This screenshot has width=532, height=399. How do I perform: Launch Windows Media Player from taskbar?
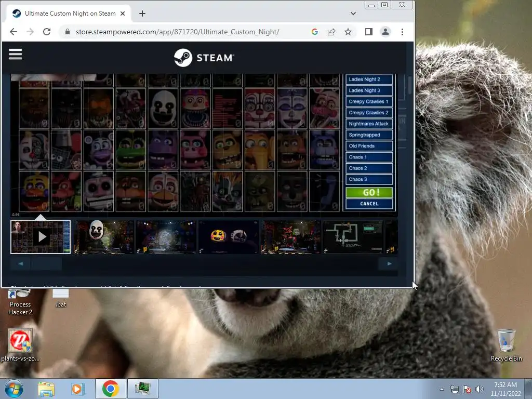tap(78, 389)
